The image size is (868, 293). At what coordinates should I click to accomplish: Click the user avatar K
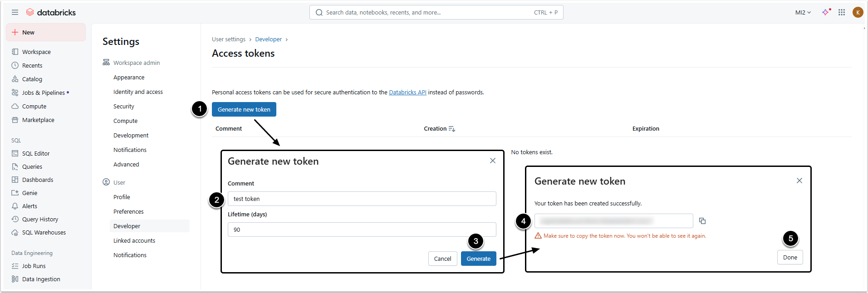tap(858, 12)
